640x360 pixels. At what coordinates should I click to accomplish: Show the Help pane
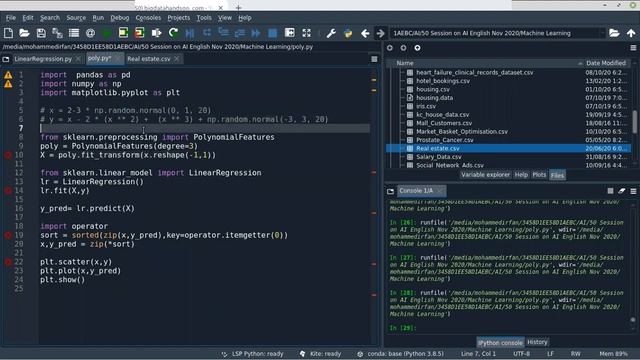pos(521,175)
